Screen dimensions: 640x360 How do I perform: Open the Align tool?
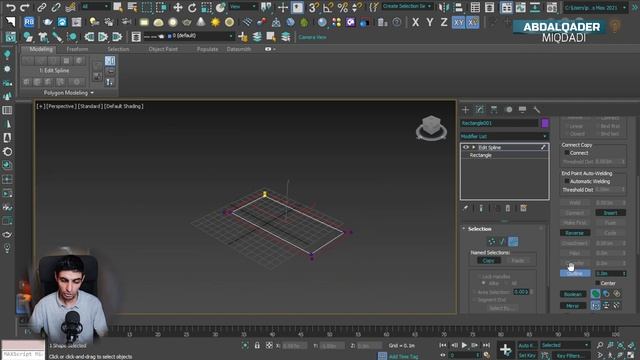pyautogui.click(x=459, y=7)
